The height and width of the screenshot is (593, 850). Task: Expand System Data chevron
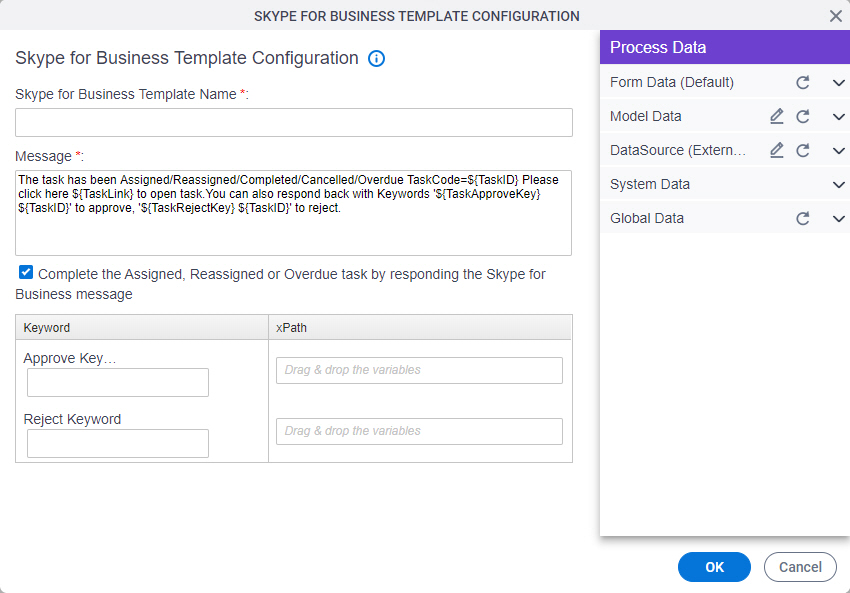(x=838, y=185)
